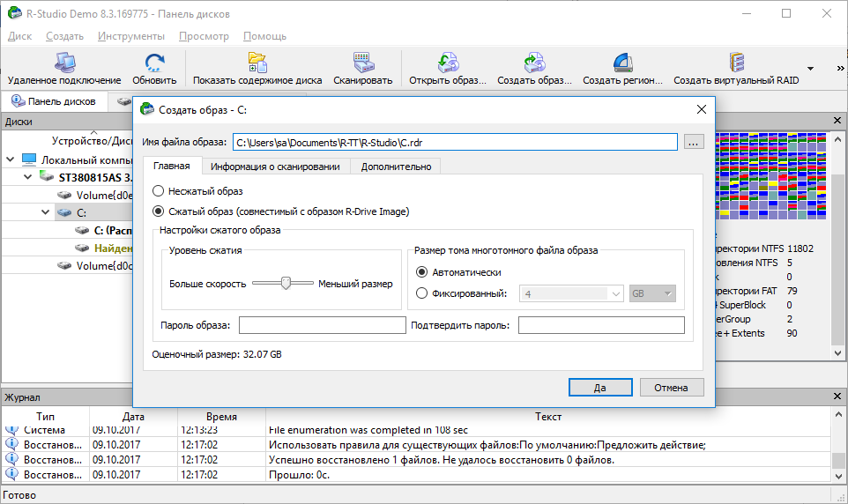Select the yellow Найден tree row label
The height and width of the screenshot is (504, 848).
114,248
